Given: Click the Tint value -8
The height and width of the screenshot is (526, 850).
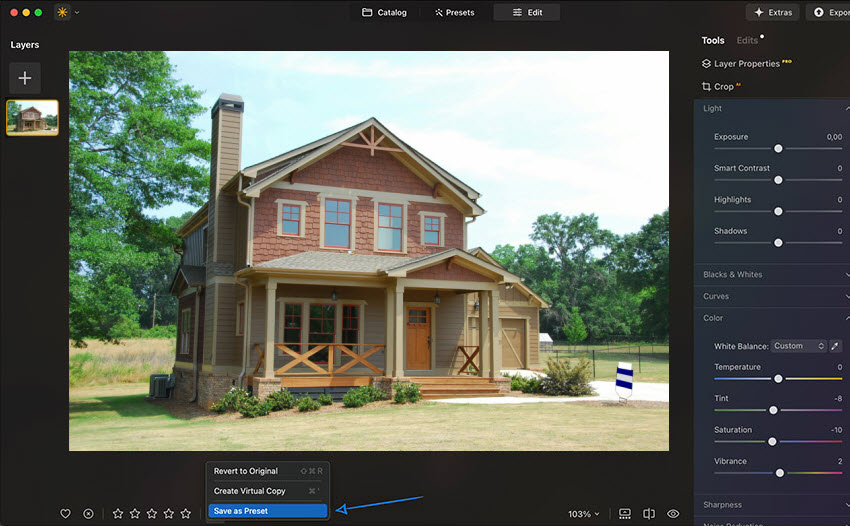Looking at the screenshot, I should tap(838, 398).
